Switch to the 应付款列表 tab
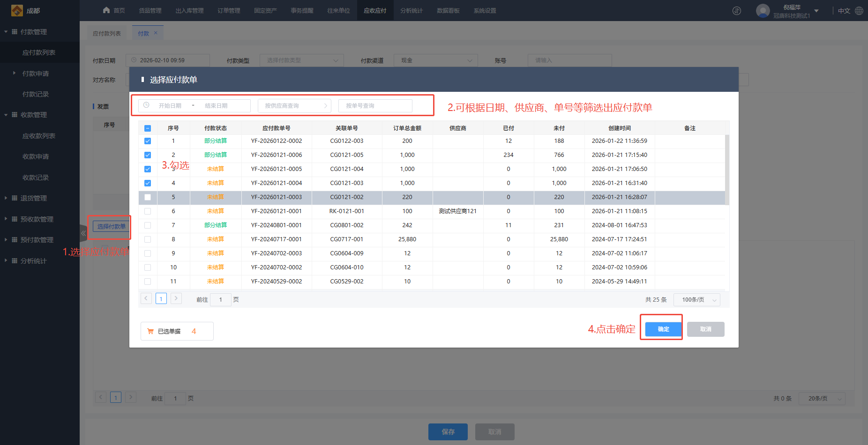868x445 pixels. [x=107, y=33]
